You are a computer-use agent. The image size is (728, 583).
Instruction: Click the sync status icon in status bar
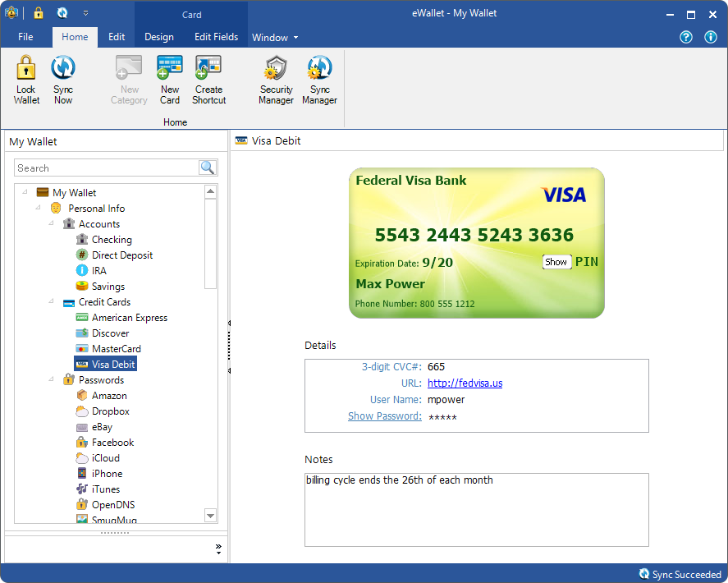coord(643,574)
